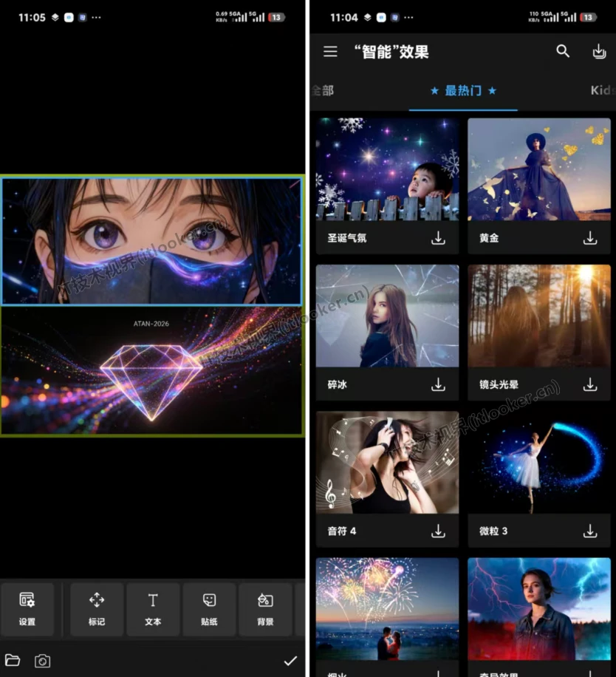Open the 背景 background tool
The height and width of the screenshot is (677, 616).
[x=265, y=609]
